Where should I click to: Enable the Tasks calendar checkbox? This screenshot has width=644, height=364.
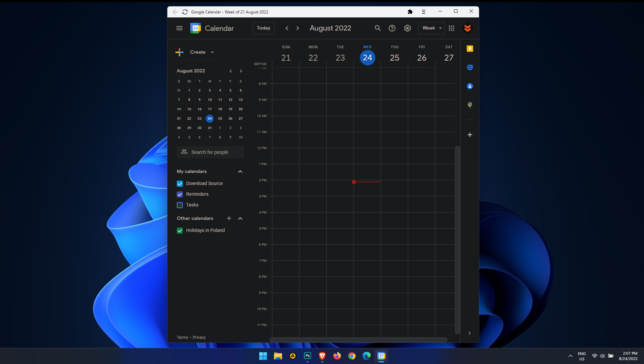coord(180,205)
